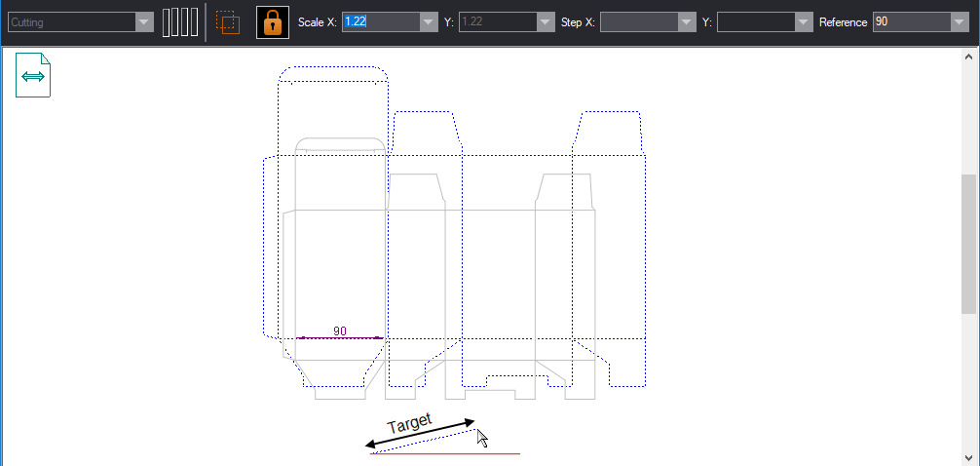Viewport: 980px width, 466px height.
Task: Click the Reference value field
Action: pos(911,21)
